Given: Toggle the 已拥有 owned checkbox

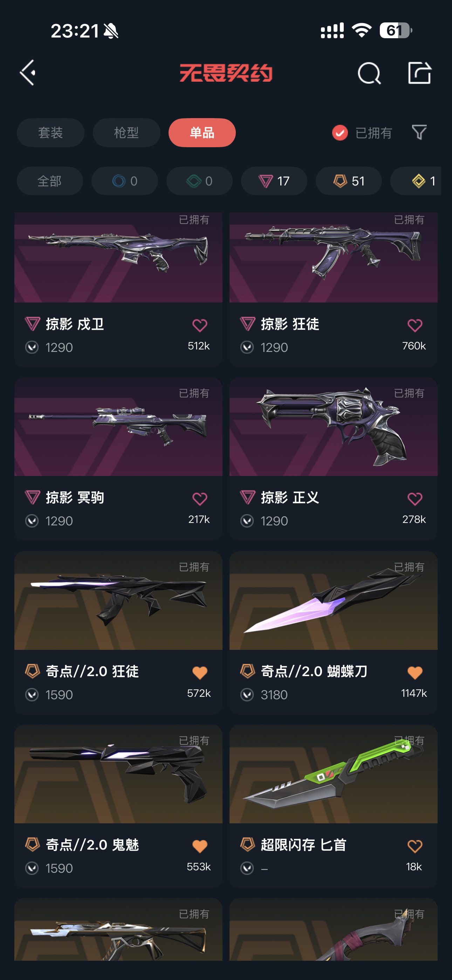Looking at the screenshot, I should pyautogui.click(x=340, y=133).
